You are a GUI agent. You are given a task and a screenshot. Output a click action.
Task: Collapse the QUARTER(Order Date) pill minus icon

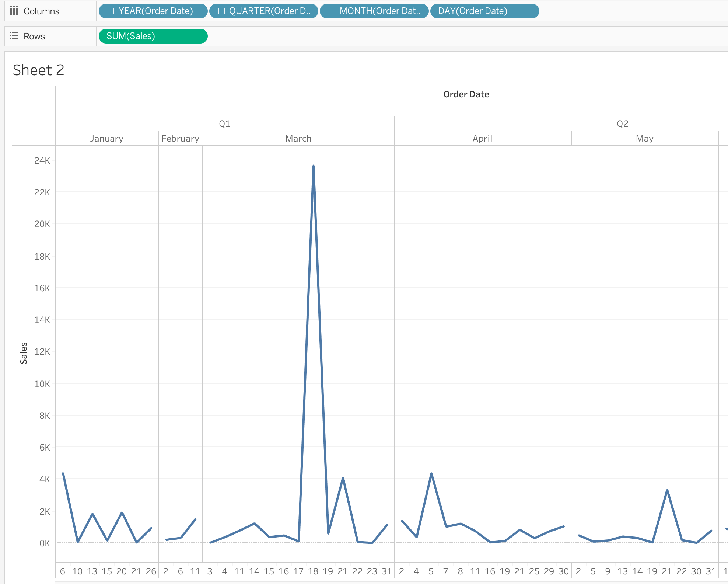click(x=221, y=11)
